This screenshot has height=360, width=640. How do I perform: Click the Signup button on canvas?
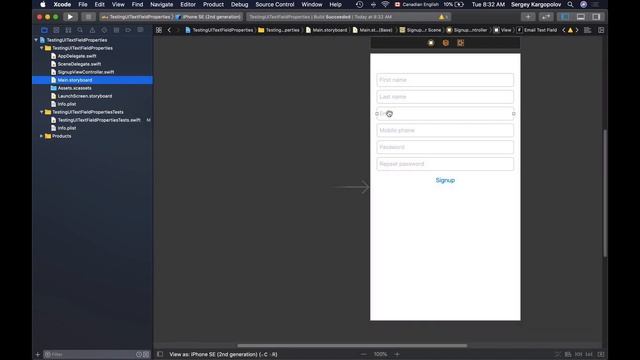tap(445, 180)
